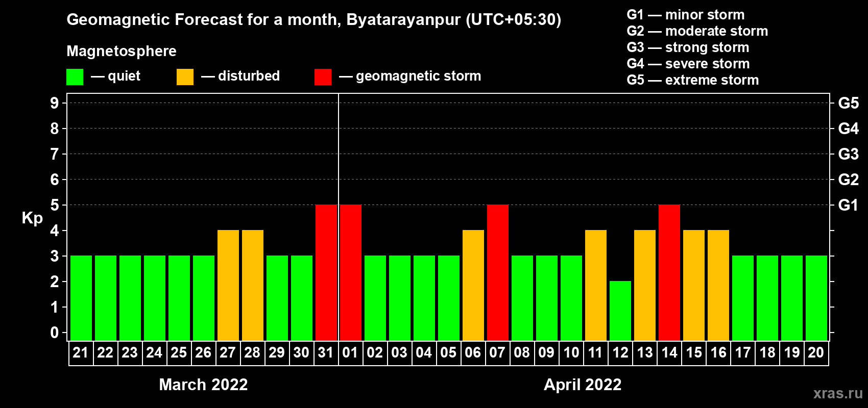This screenshot has height=408, width=868.
Task: Click the 'G5 — extreme storm' legend line
Action: pos(693,80)
